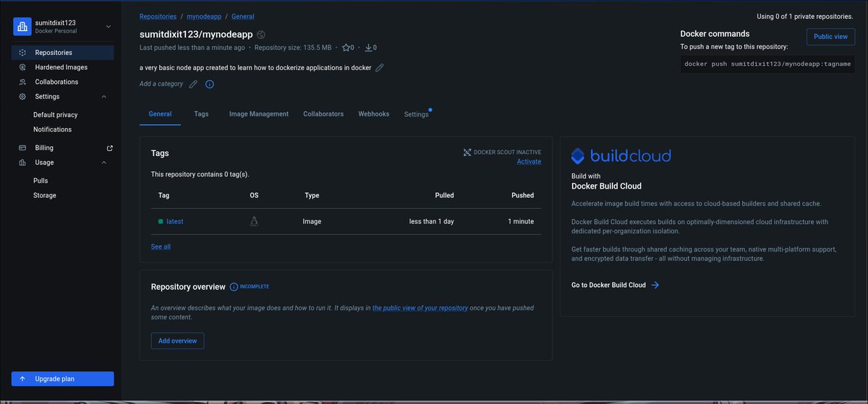868x404 pixels.
Task: Click the docker push command box
Action: [x=767, y=64]
